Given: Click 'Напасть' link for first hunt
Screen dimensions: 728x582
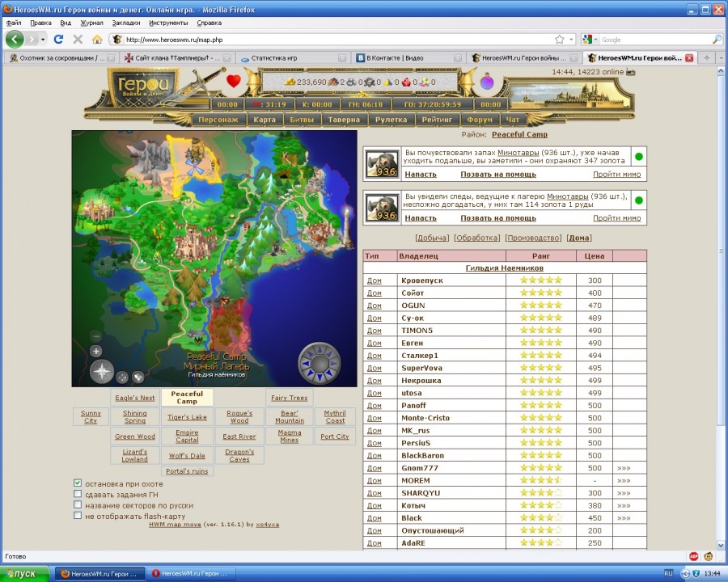Looking at the screenshot, I should [421, 174].
